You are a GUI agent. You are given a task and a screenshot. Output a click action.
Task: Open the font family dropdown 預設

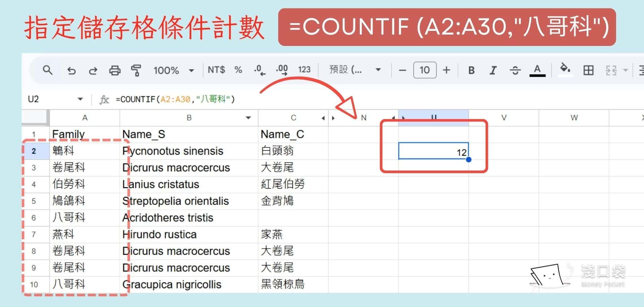pyautogui.click(x=355, y=70)
